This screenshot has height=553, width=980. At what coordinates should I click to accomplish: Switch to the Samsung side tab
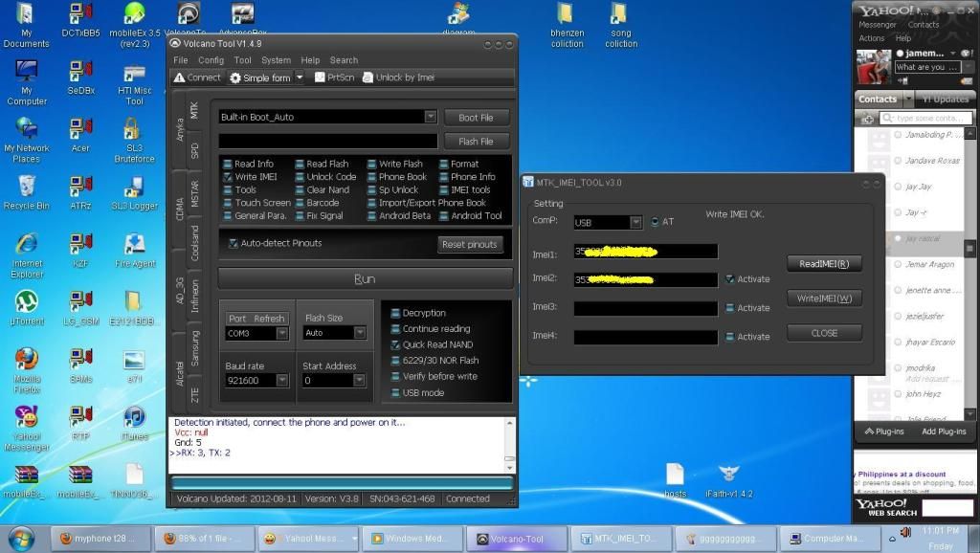pyautogui.click(x=194, y=348)
